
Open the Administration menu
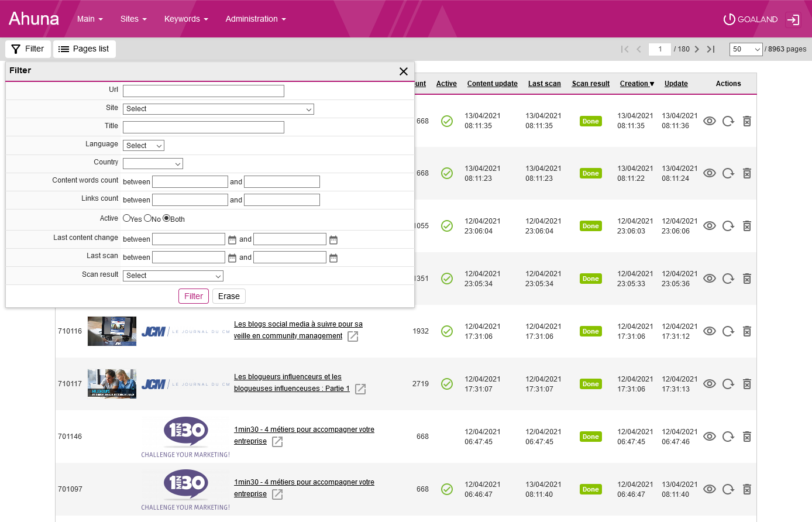point(256,19)
